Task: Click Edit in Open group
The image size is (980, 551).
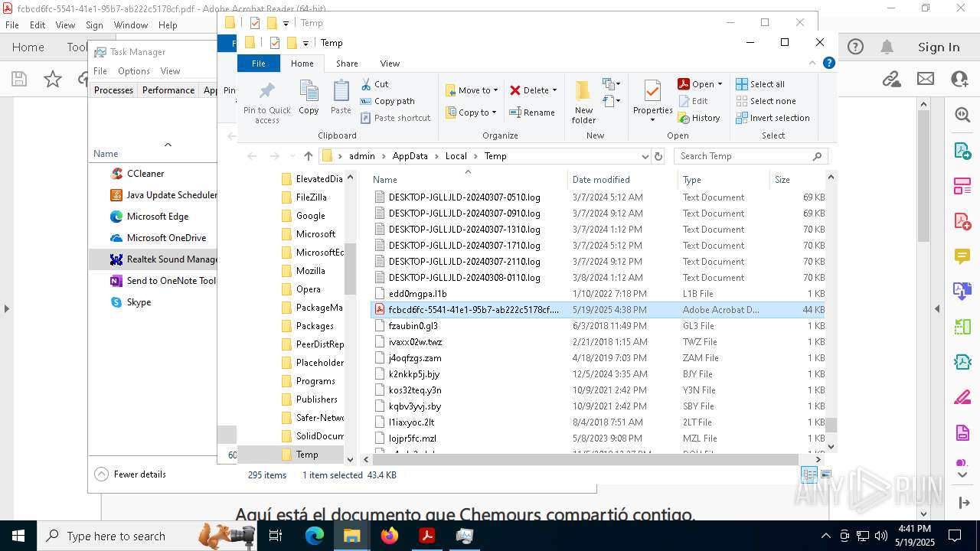Action: 693,101
